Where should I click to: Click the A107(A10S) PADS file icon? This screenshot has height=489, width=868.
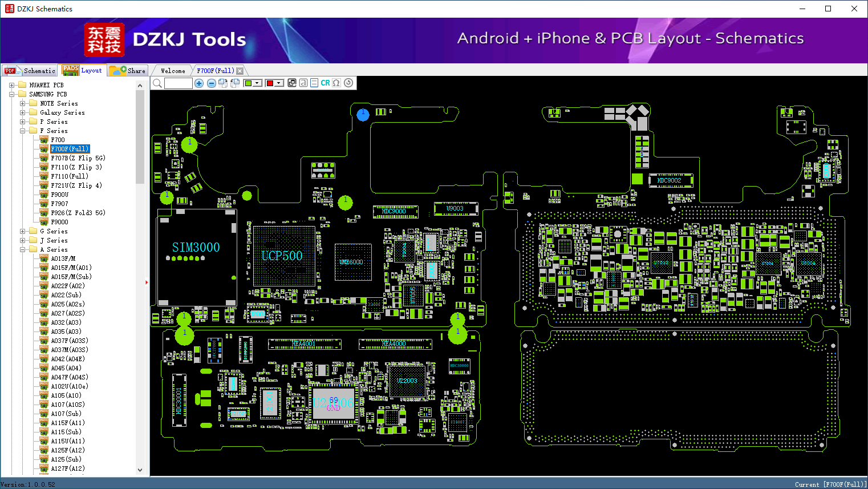pyautogui.click(x=44, y=405)
